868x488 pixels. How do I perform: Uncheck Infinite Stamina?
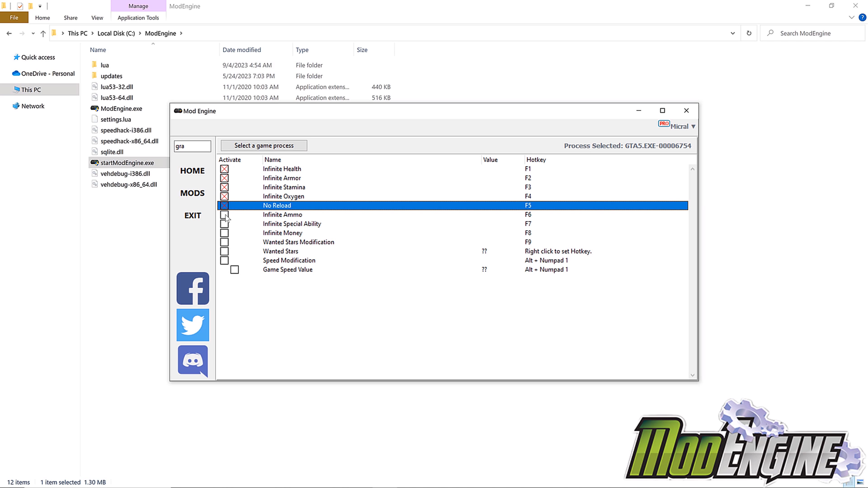click(224, 187)
